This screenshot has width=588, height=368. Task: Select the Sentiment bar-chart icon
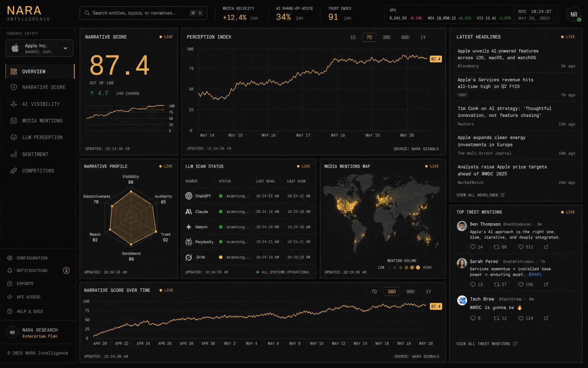tap(13, 154)
